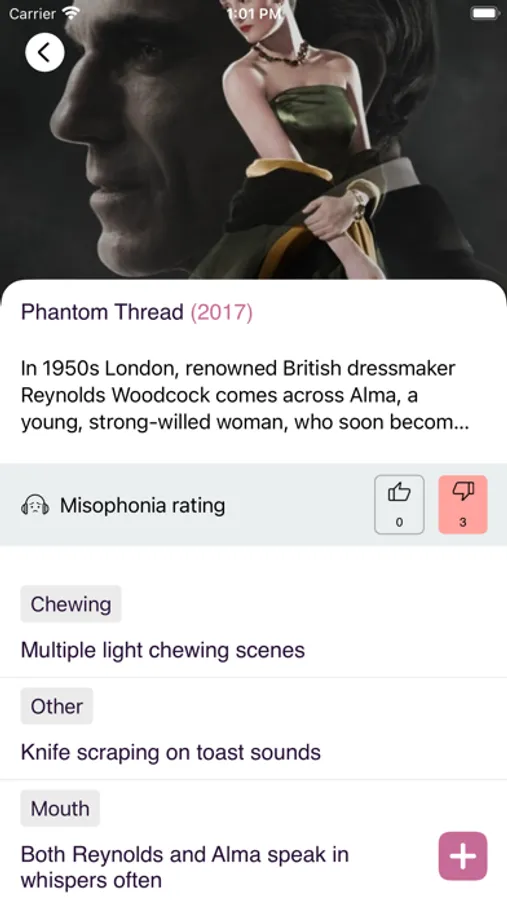Select the Chewing tag
The height and width of the screenshot is (900, 507).
(71, 604)
